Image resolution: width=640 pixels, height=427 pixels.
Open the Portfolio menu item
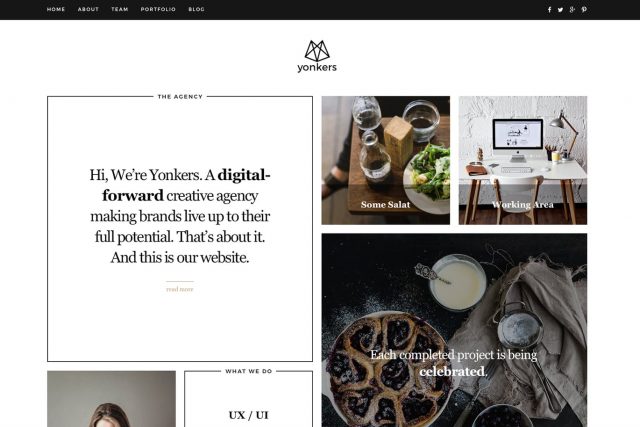158,9
